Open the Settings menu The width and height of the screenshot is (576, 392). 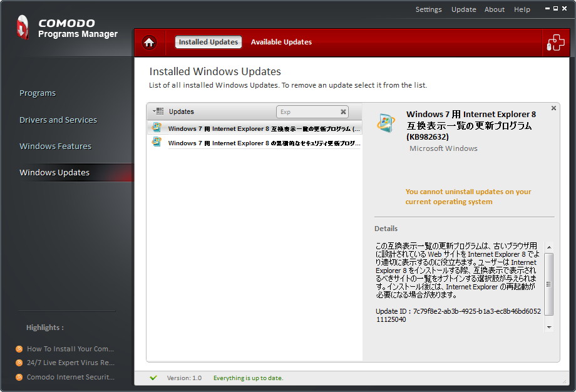(429, 9)
